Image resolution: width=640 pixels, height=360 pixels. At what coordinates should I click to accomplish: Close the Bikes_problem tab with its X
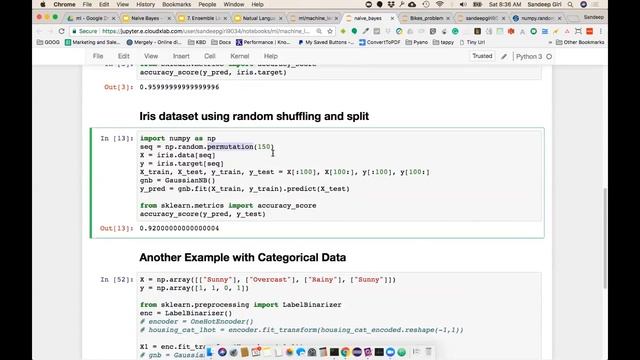(x=448, y=18)
